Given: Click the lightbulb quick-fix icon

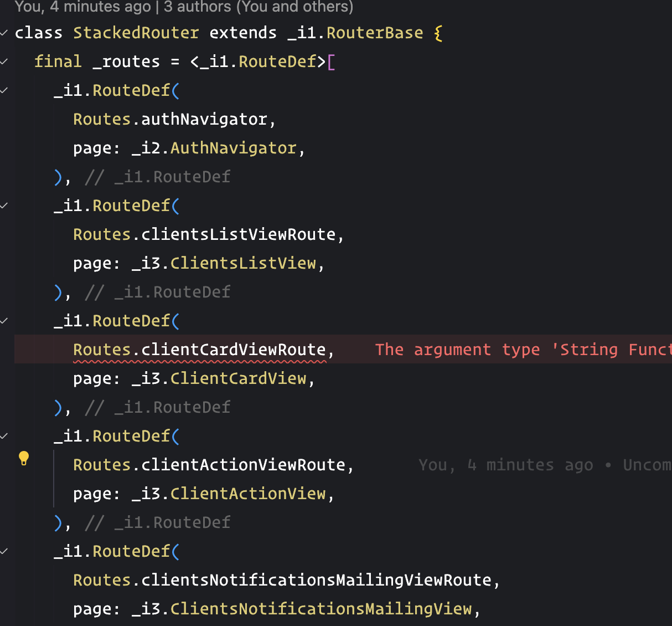Looking at the screenshot, I should tap(24, 458).
